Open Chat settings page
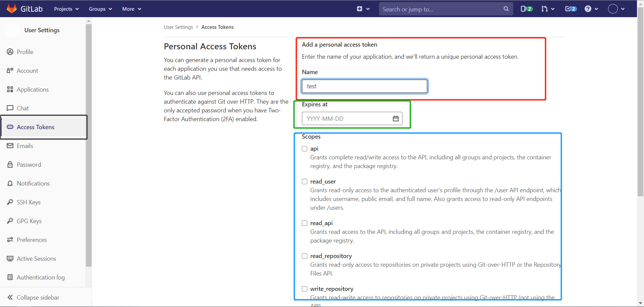Screen dimensions: 644x307 pos(23,108)
